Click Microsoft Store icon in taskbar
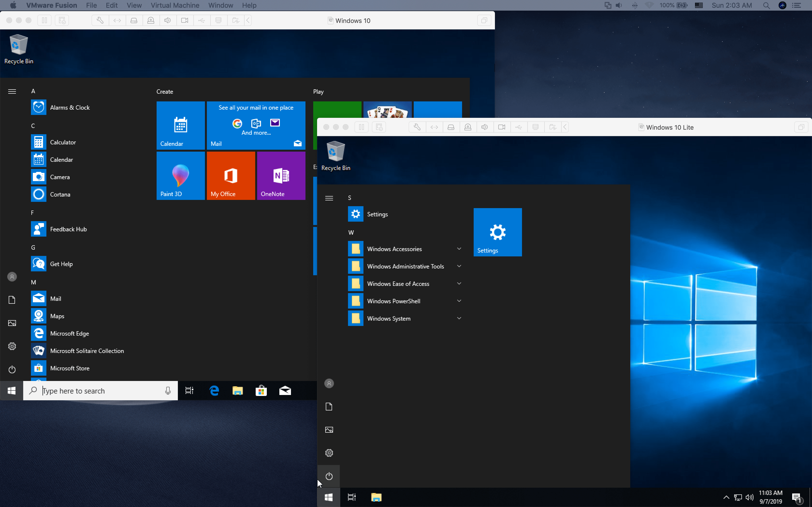 (x=261, y=391)
